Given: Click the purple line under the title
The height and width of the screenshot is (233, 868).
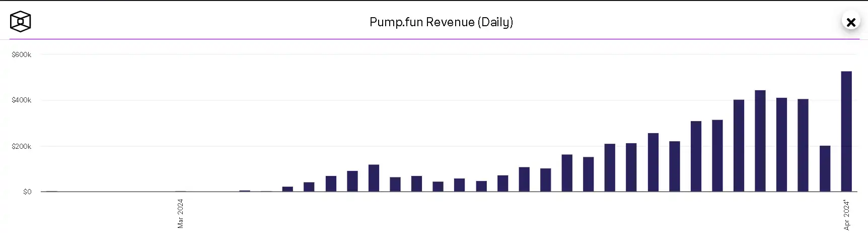Looking at the screenshot, I should 434,39.
